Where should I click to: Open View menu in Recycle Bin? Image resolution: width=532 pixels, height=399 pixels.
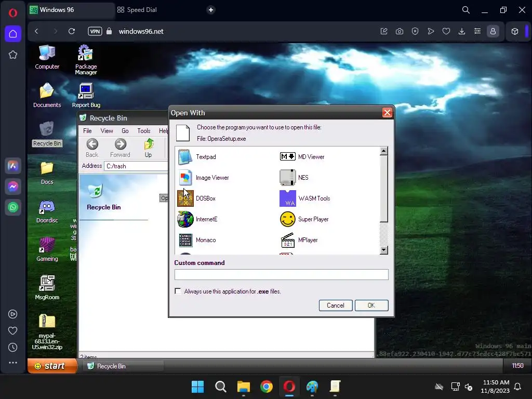coord(107,130)
